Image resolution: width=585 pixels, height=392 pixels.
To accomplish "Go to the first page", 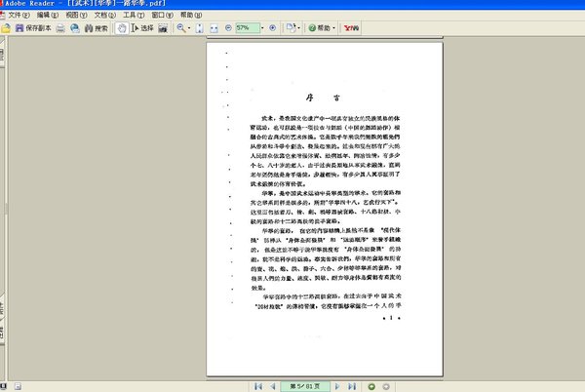I will tap(257, 386).
